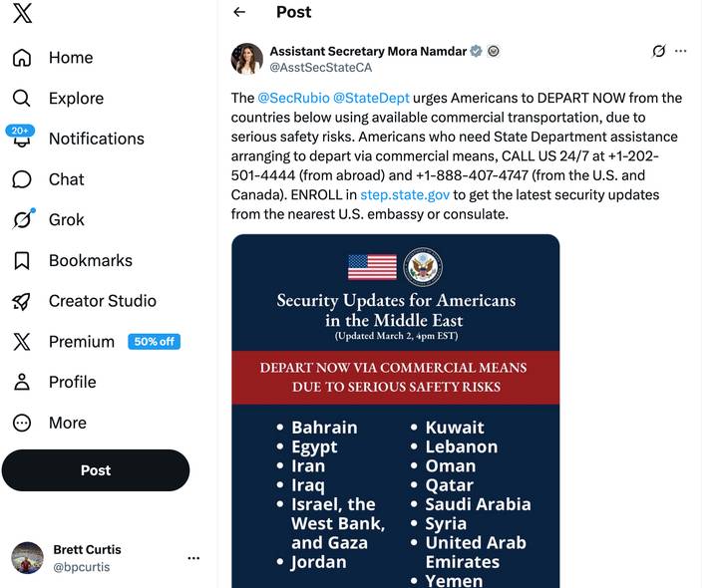This screenshot has width=718, height=588.
Task: Go back using the arrow icon
Action: [x=239, y=12]
